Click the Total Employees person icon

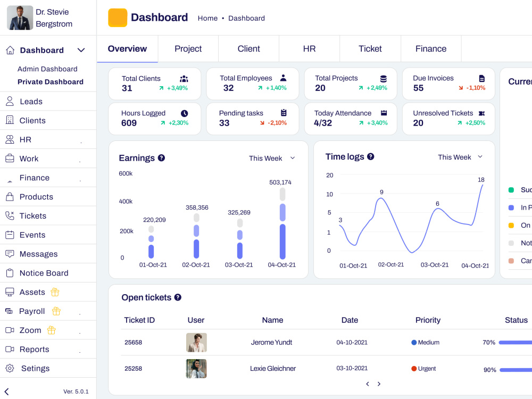[284, 78]
